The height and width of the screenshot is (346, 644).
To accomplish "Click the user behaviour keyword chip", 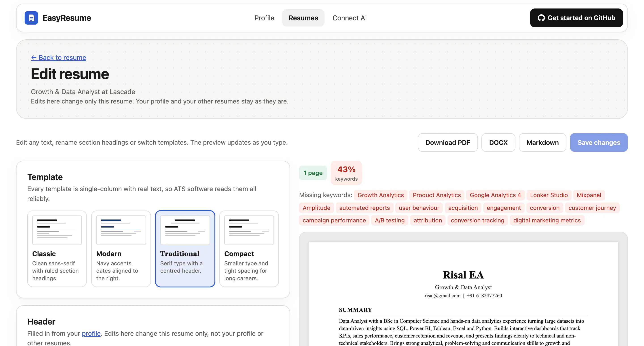I will (x=419, y=208).
